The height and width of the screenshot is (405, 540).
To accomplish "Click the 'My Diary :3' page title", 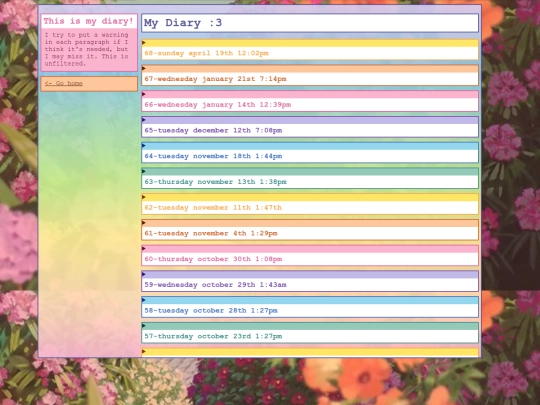I will point(183,23).
